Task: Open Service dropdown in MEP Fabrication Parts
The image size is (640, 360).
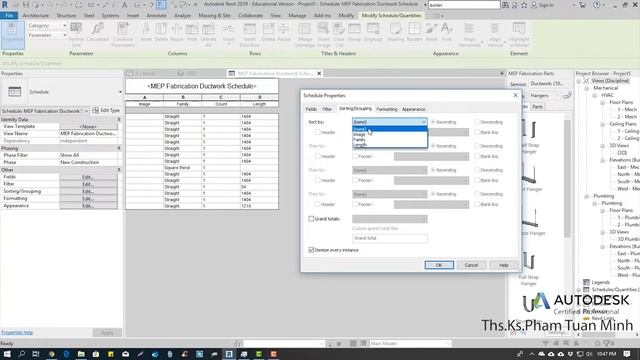Action: (549, 84)
